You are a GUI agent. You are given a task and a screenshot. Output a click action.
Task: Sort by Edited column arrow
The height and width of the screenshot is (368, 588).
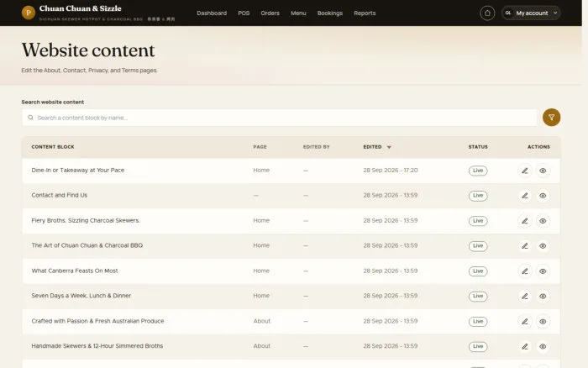tap(389, 147)
